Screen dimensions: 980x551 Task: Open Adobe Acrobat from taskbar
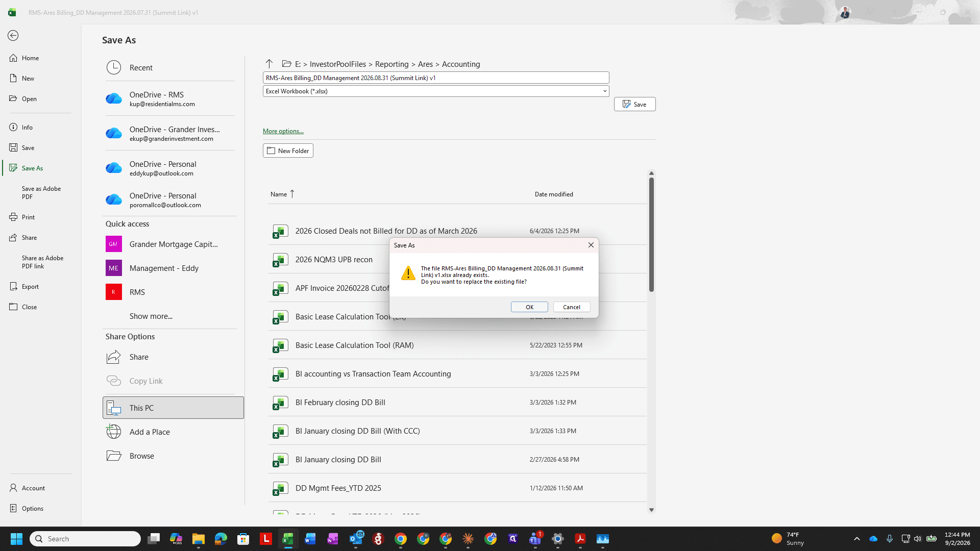pos(580,539)
